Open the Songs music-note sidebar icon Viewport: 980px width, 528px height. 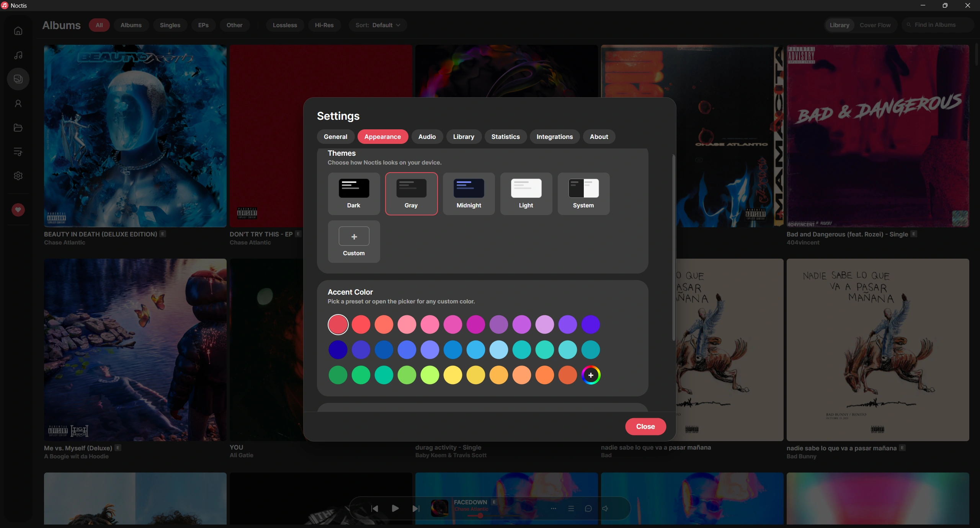point(18,55)
